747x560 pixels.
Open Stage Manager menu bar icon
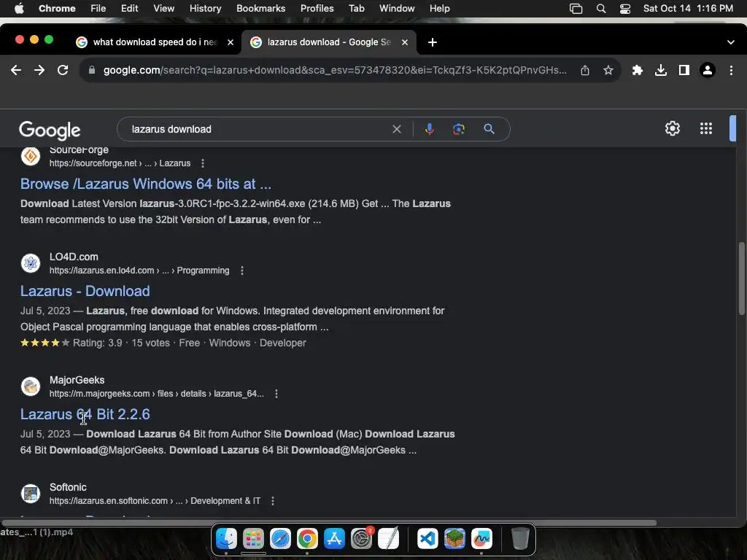click(x=576, y=9)
